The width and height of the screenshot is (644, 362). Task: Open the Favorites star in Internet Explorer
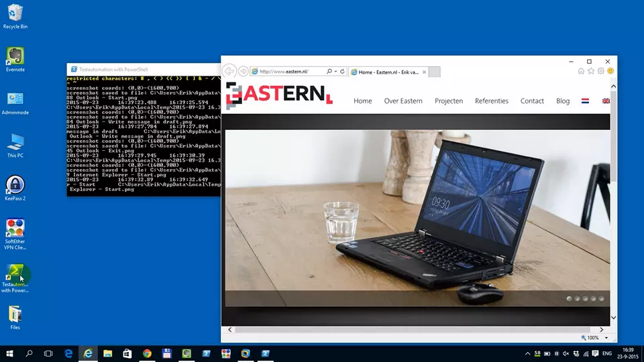[591, 71]
